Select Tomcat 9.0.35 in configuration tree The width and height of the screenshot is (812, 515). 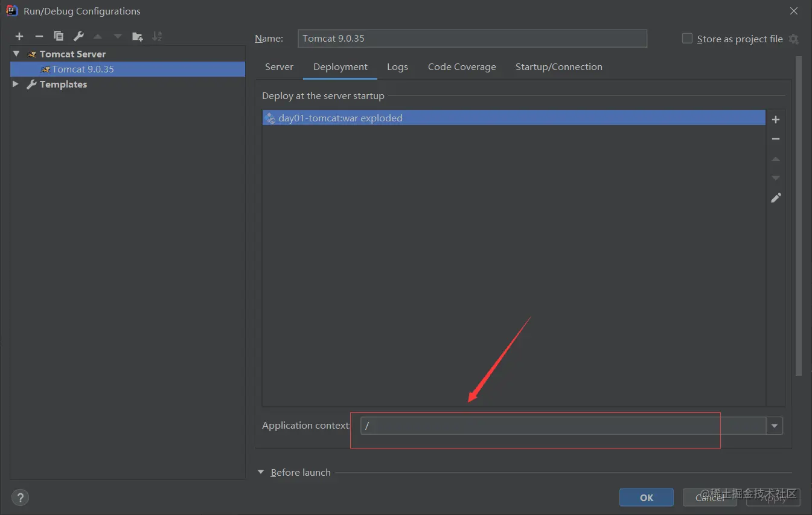point(127,69)
